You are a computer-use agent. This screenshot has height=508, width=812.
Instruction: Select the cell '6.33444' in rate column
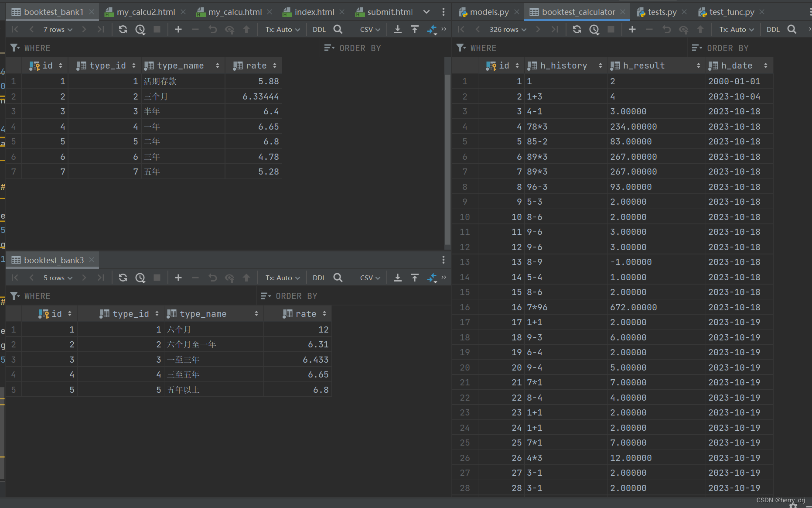click(253, 96)
